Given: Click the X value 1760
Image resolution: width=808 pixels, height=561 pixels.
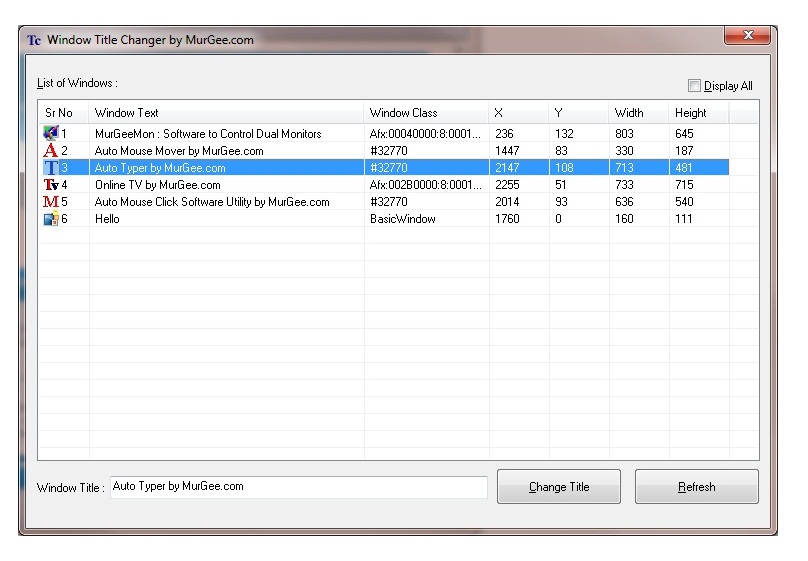Looking at the screenshot, I should pyautogui.click(x=507, y=219).
